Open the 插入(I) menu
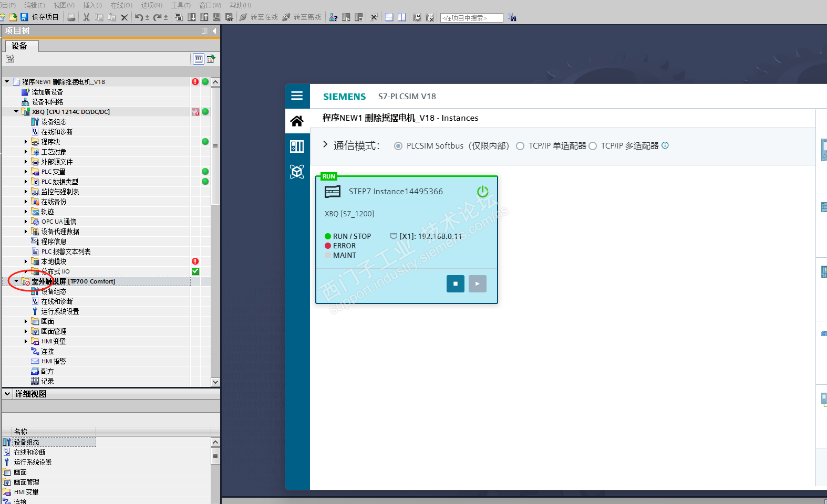This screenshot has width=827, height=504. point(92,5)
